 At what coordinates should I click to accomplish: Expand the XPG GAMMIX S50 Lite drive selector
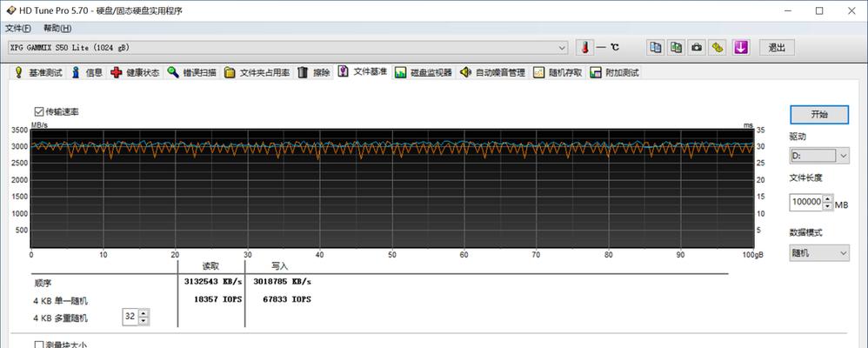coord(287,48)
